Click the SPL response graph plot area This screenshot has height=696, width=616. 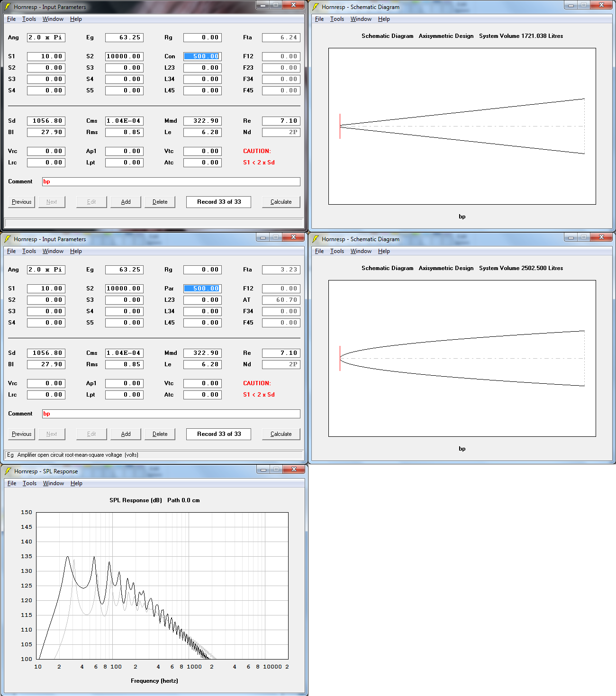pyautogui.click(x=162, y=586)
